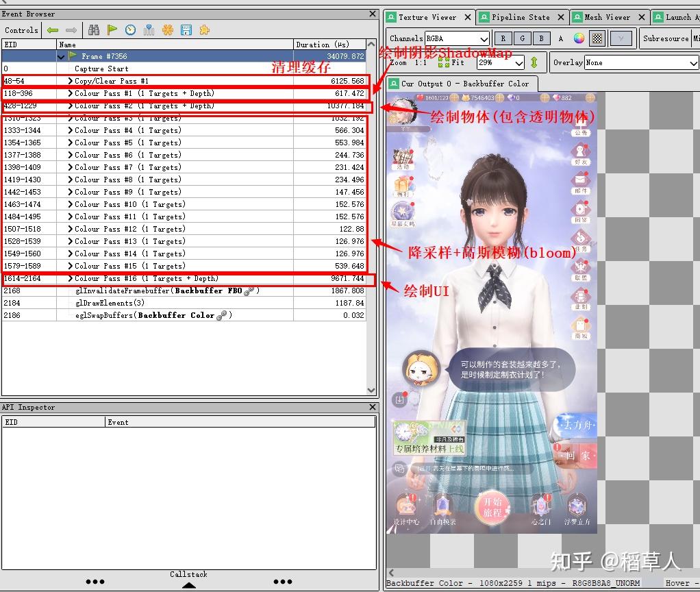700x592 pixels.
Task: Click the Cur Output 0 tab icon
Action: (394, 84)
